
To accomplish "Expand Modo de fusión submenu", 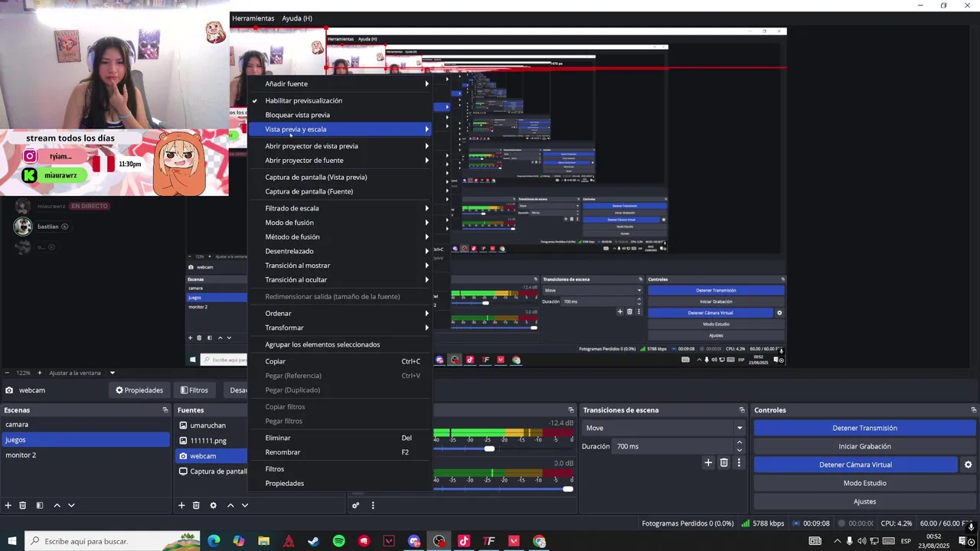I will [340, 223].
